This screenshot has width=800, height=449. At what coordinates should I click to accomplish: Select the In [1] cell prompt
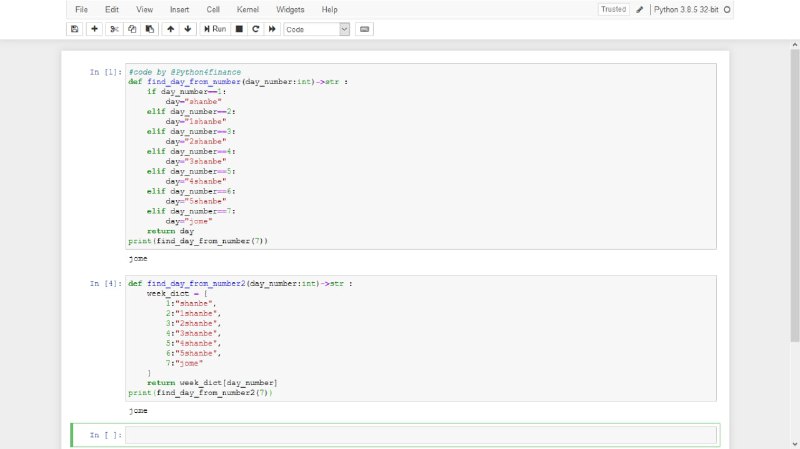click(x=106, y=72)
